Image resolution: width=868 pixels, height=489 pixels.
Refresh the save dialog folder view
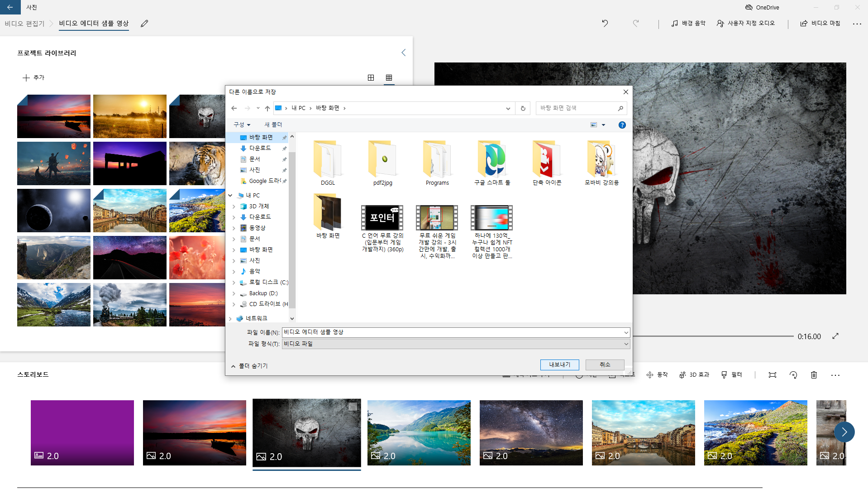[523, 108]
